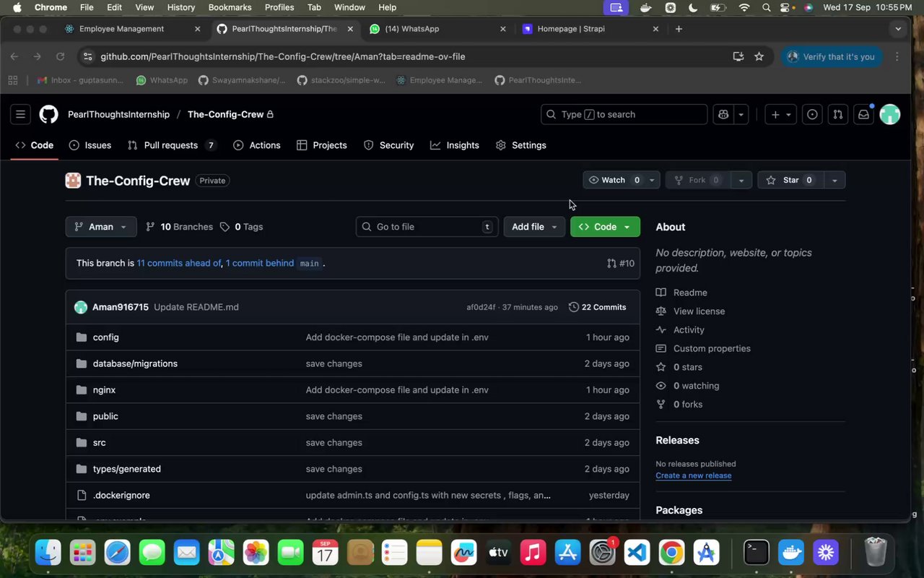This screenshot has height=578, width=924.
Task: Open a new Chrome tab
Action: coord(679,29)
